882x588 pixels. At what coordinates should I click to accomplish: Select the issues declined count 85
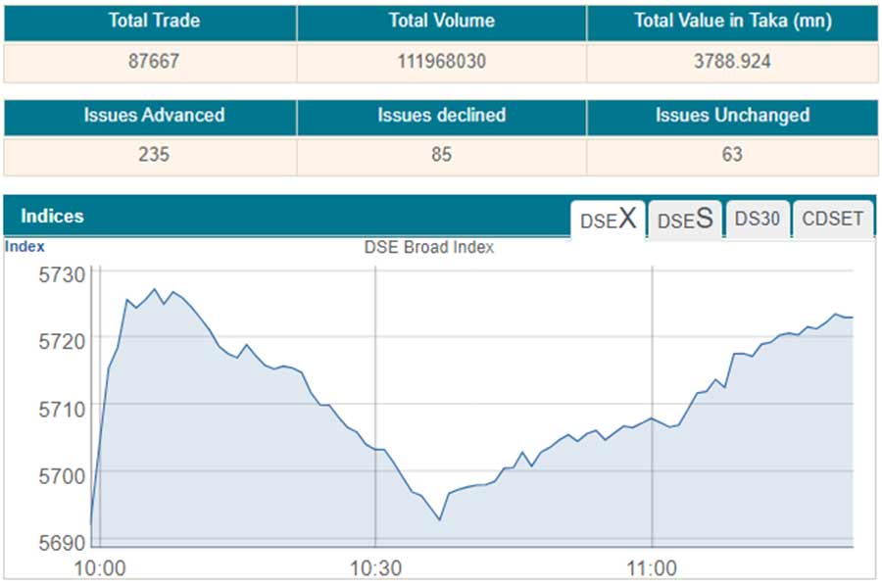pyautogui.click(x=441, y=154)
